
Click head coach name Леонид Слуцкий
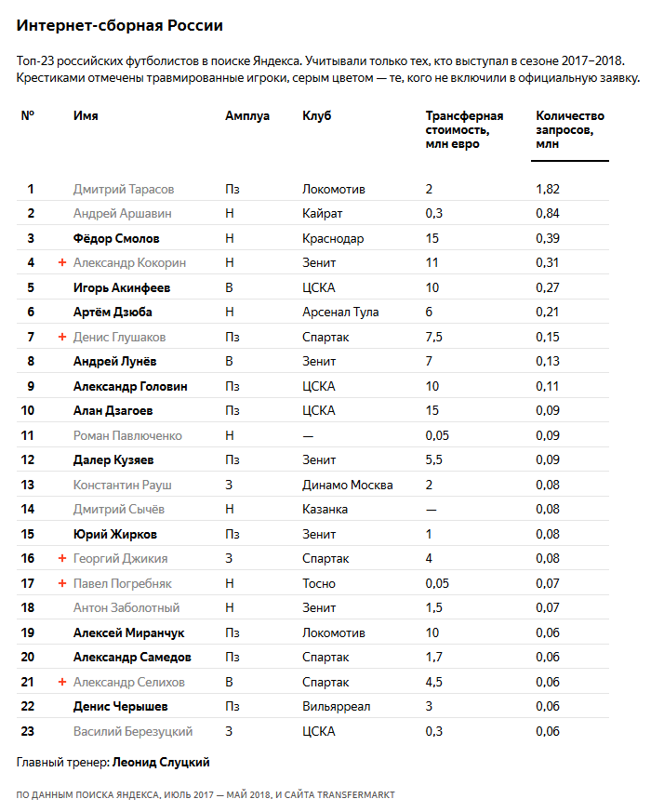click(x=161, y=763)
